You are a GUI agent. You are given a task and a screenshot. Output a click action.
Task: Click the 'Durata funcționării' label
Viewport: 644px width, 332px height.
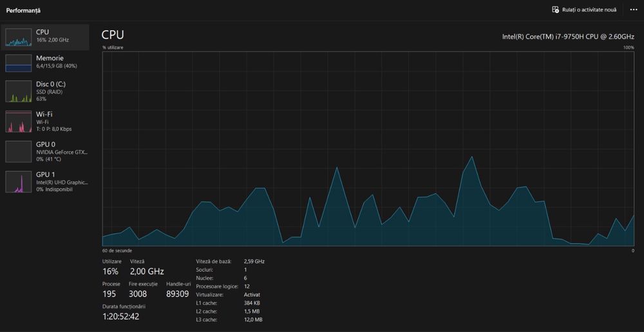[124, 306]
